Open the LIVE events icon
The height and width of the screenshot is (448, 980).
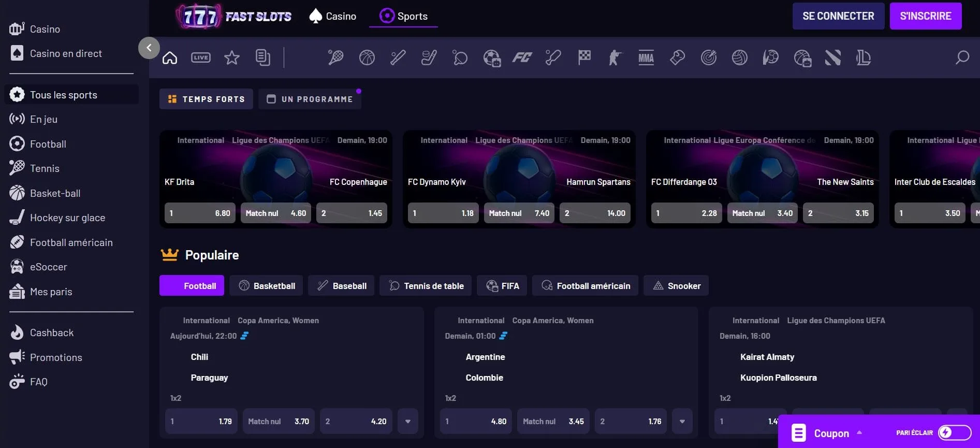[201, 57]
